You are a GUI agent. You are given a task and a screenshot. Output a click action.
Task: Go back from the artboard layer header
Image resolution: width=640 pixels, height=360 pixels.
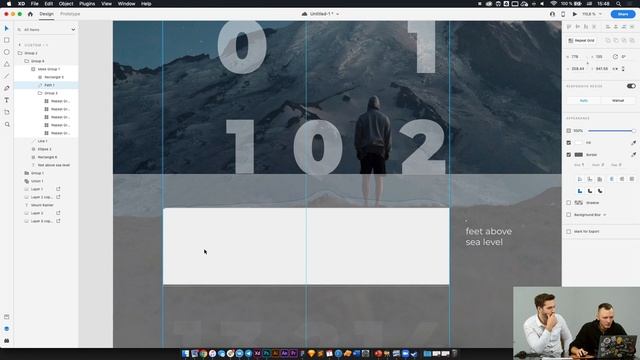click(20, 45)
